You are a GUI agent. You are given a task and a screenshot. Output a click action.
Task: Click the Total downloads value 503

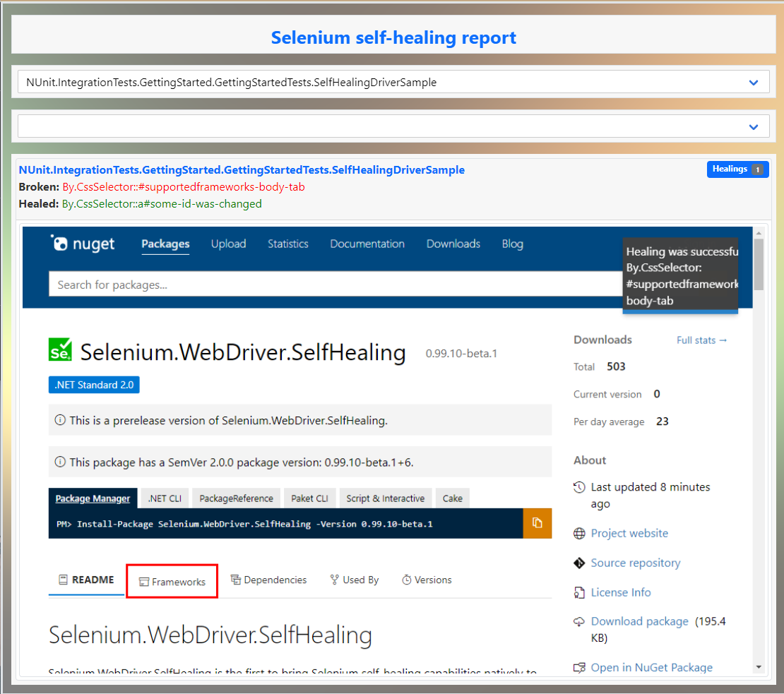(x=616, y=366)
